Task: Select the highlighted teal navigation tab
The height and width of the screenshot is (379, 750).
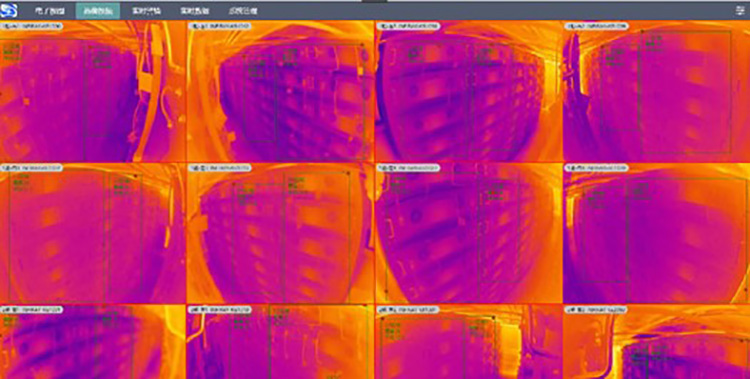Action: pos(98,11)
